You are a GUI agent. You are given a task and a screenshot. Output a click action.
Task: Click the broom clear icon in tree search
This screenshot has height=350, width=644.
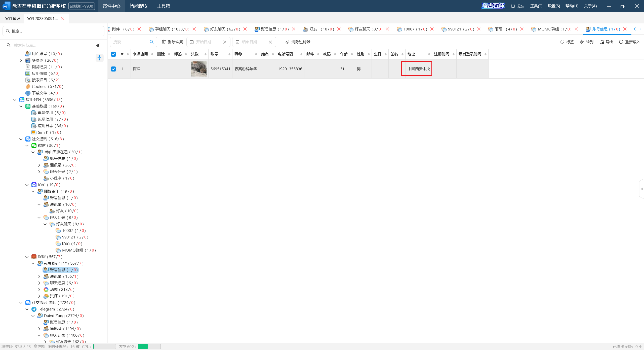coord(98,45)
